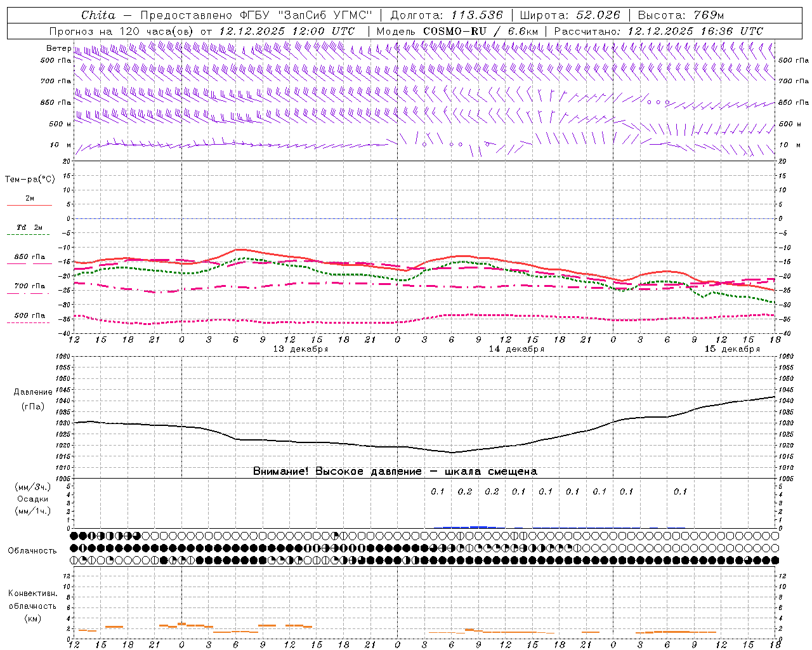Click the '15 декабря' date label
Viewport: 812px width, 650px height.
(x=732, y=349)
